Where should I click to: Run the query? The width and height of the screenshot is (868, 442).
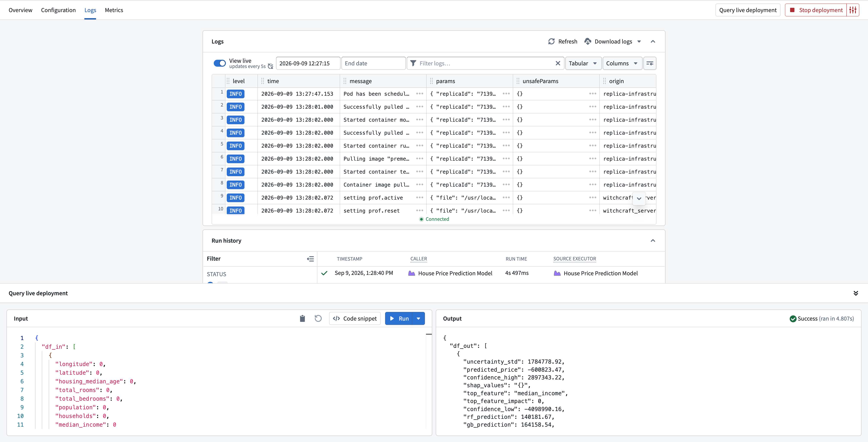399,319
